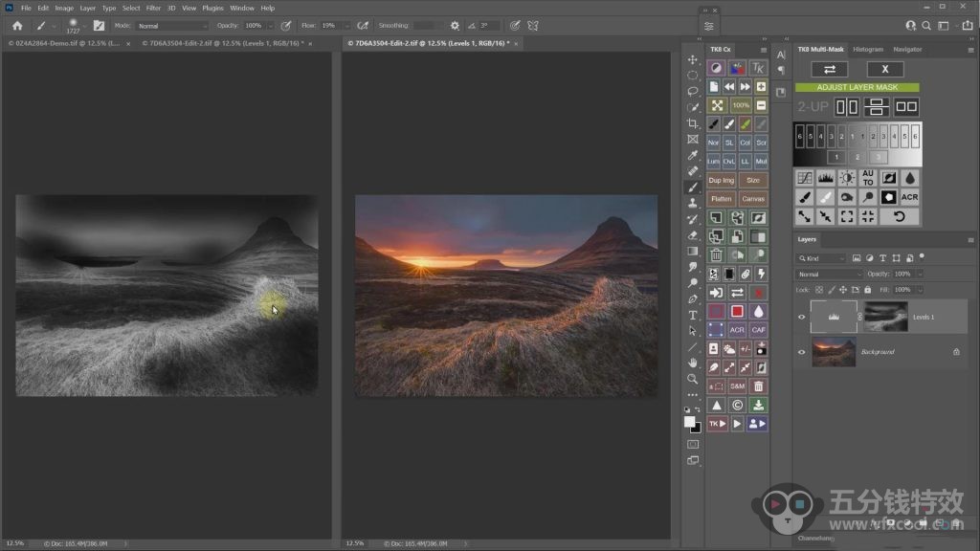Open the Filter menu

[153, 8]
